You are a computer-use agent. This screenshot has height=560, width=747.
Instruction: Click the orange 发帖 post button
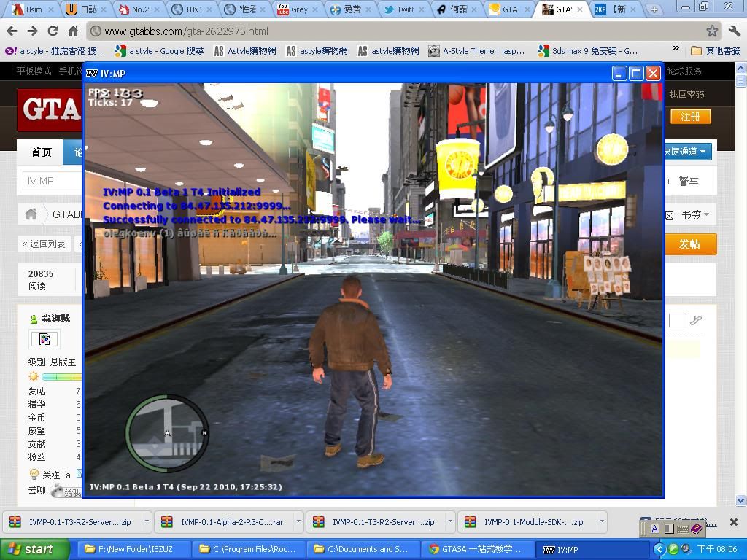pos(690,244)
